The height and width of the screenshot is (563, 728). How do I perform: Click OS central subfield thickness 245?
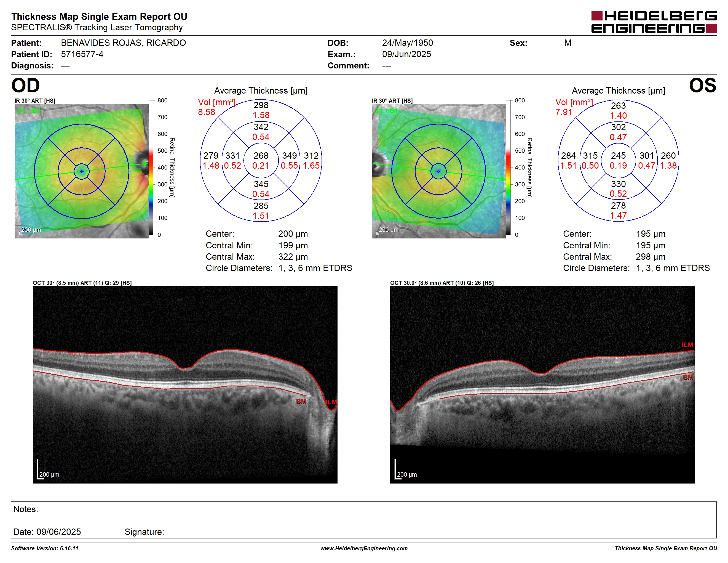618,155
